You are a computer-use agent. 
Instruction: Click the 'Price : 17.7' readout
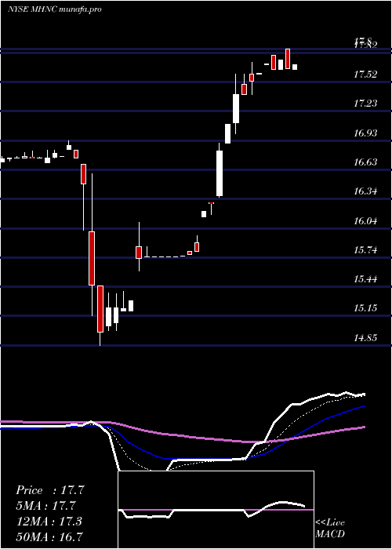point(50,490)
